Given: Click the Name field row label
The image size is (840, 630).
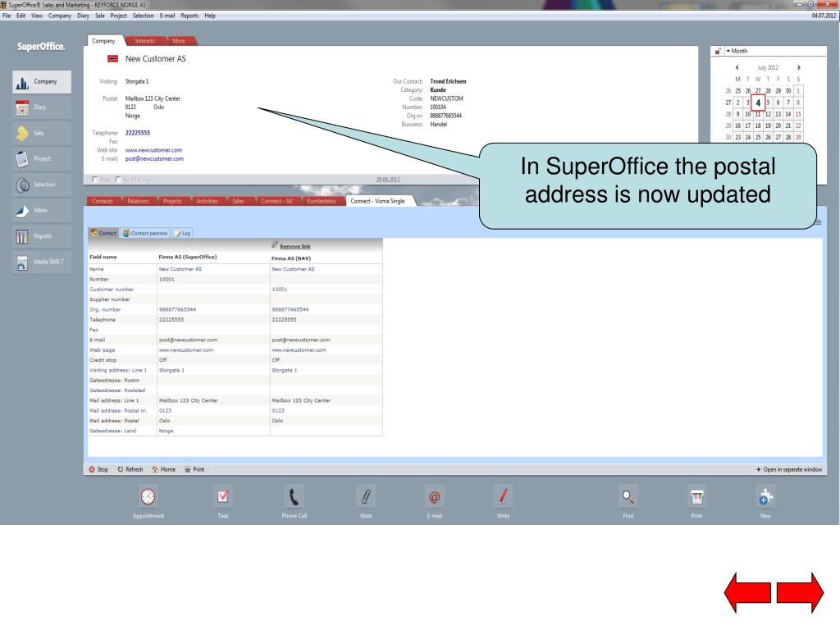Looking at the screenshot, I should point(97,269).
